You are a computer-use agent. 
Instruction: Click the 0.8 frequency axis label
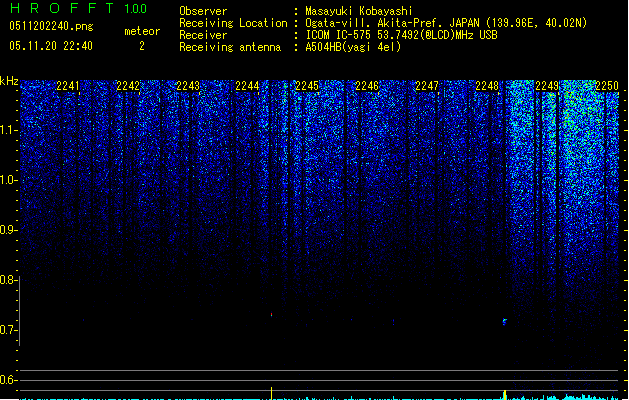(8, 280)
